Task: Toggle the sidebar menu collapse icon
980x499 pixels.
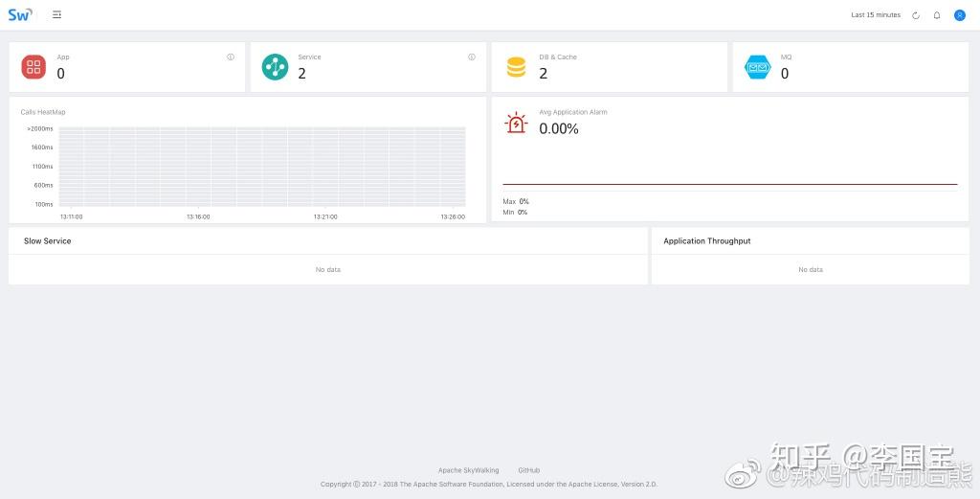Action: (57, 14)
